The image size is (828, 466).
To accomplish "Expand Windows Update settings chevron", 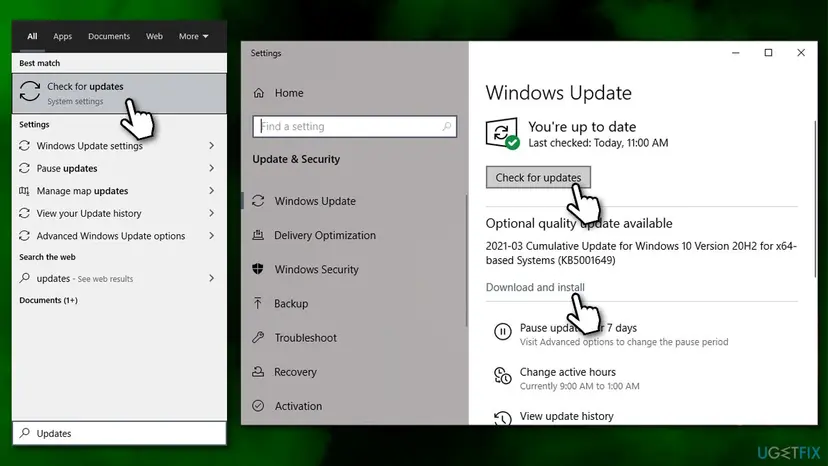I will pyautogui.click(x=211, y=145).
